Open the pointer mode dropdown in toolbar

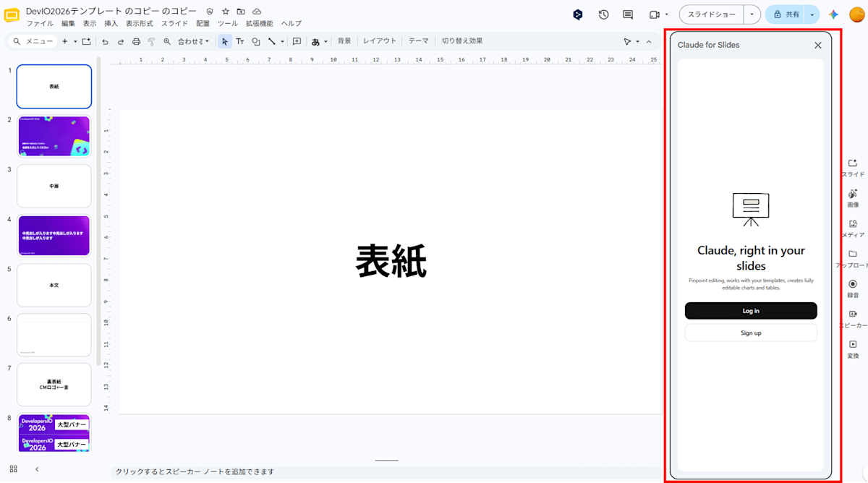coord(631,42)
